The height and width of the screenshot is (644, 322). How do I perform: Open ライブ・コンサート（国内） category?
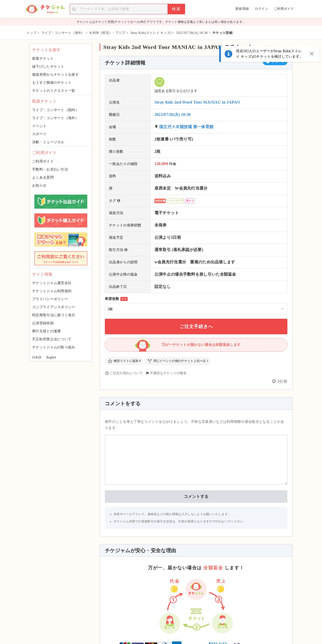point(55,110)
